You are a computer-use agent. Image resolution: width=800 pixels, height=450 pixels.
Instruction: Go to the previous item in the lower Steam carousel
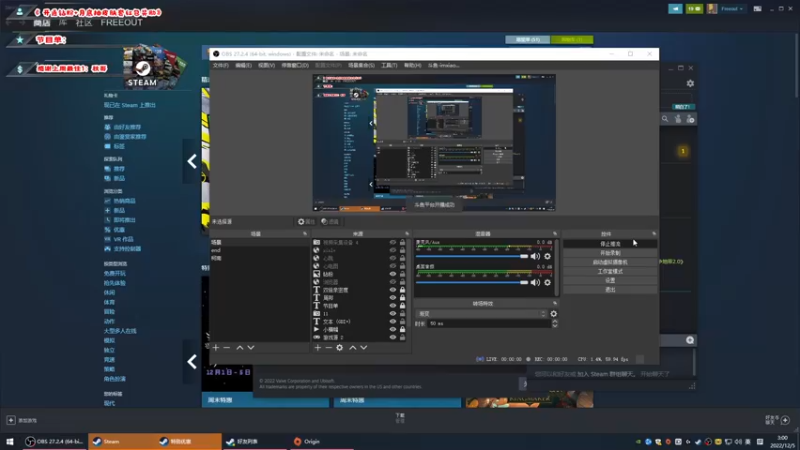pyautogui.click(x=192, y=362)
